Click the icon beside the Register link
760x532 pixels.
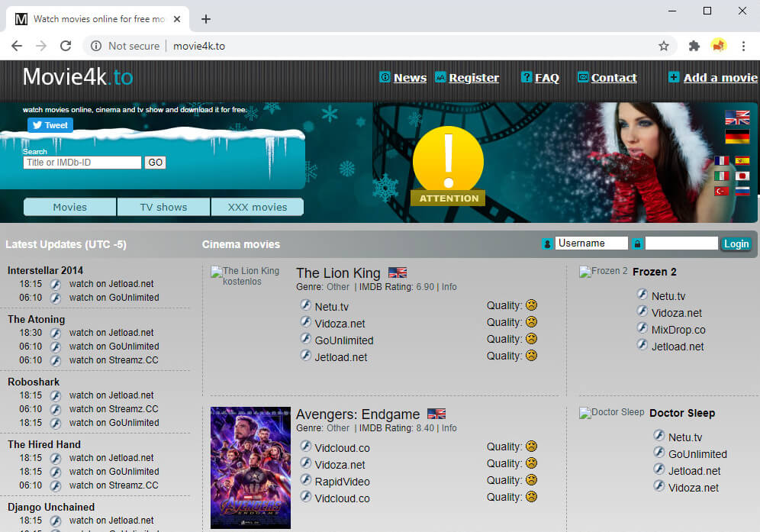440,77
